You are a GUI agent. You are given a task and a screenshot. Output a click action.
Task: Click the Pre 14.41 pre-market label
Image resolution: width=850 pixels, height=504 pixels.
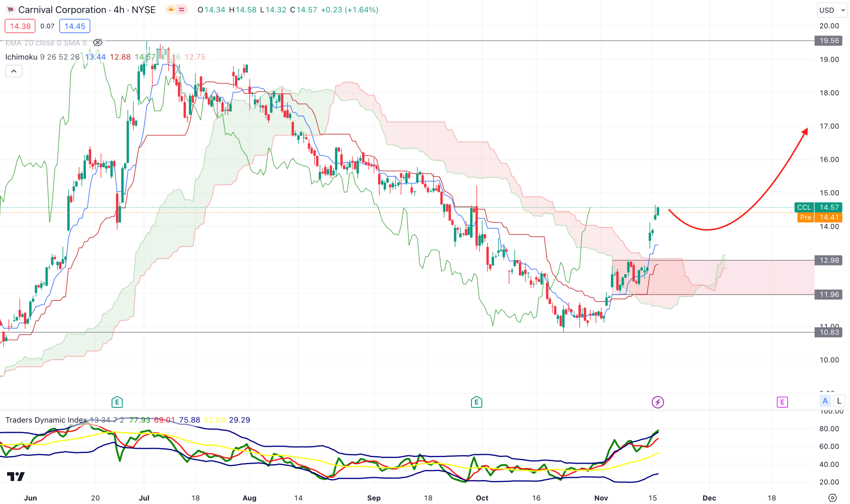click(819, 217)
